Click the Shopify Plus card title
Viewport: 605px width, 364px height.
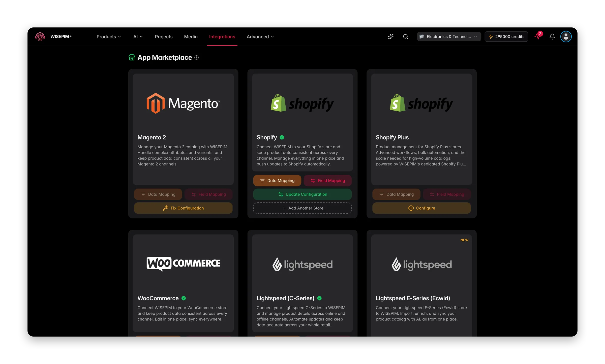click(x=392, y=137)
